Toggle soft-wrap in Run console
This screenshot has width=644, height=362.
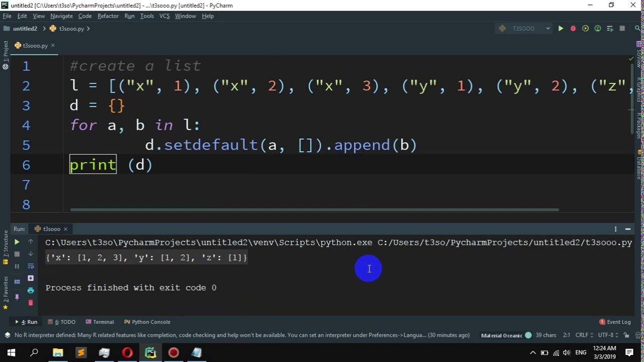31,266
